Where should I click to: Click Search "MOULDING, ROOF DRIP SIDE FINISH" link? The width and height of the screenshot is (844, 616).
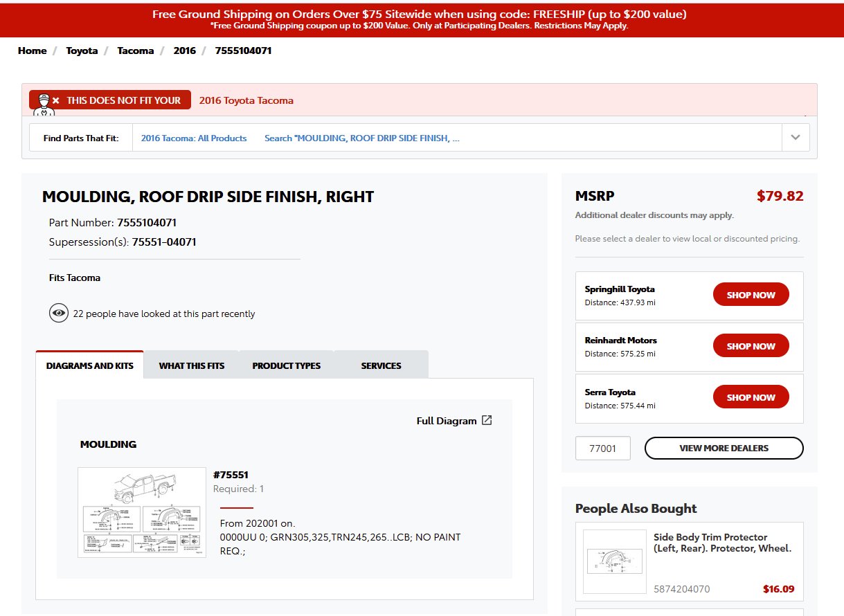pyautogui.click(x=362, y=138)
